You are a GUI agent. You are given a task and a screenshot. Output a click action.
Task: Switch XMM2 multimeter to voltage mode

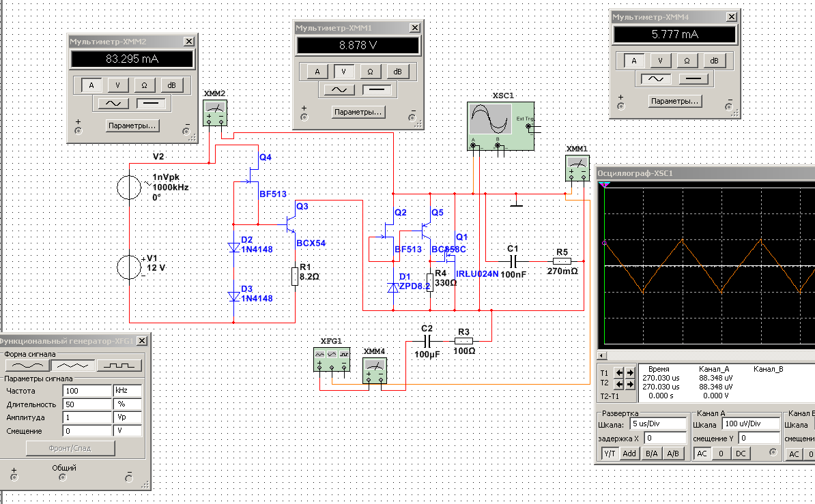click(x=118, y=85)
